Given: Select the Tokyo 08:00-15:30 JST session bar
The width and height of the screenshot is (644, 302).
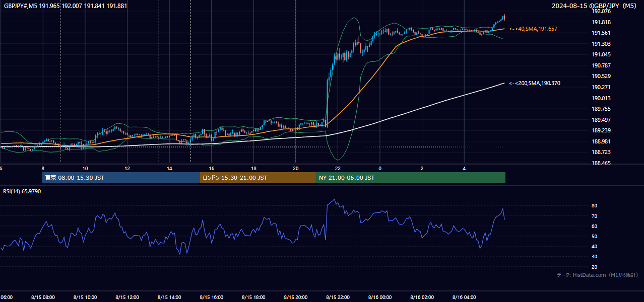Looking at the screenshot, I should click(121, 178).
